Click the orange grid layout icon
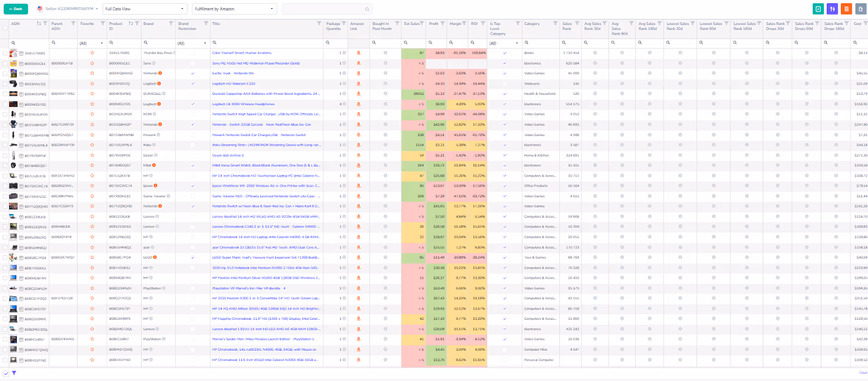This screenshot has height=381, width=868. pyautogui.click(x=846, y=9)
